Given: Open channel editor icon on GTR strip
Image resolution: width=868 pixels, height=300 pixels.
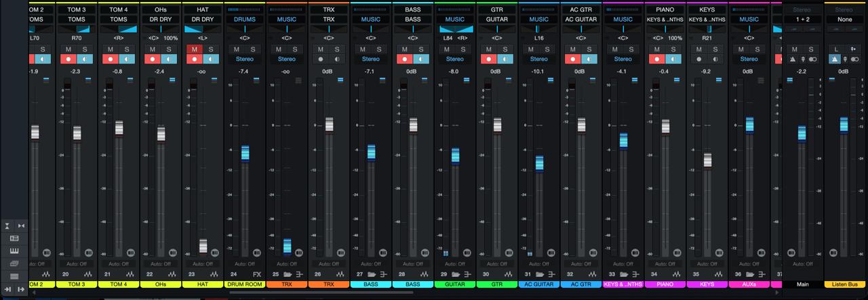Looking at the screenshot, I should pyautogui.click(x=508, y=253).
